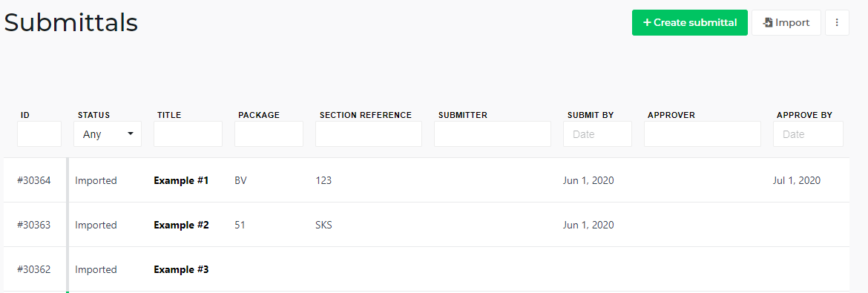Open the three-dot more options menu
The height and width of the screenshot is (293, 868).
click(x=837, y=23)
